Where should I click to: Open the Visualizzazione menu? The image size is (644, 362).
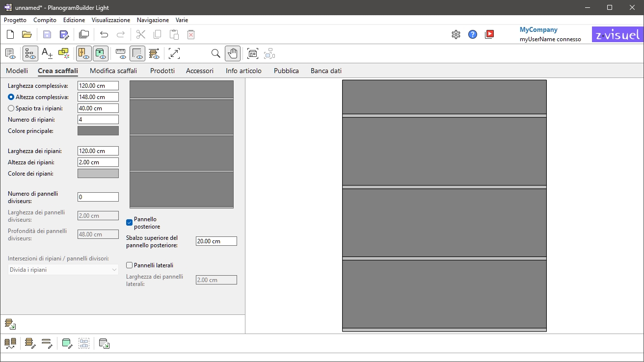click(111, 20)
